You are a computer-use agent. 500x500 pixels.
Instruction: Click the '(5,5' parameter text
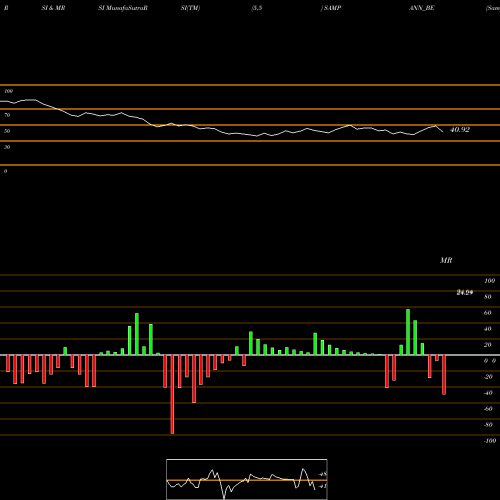click(x=257, y=8)
